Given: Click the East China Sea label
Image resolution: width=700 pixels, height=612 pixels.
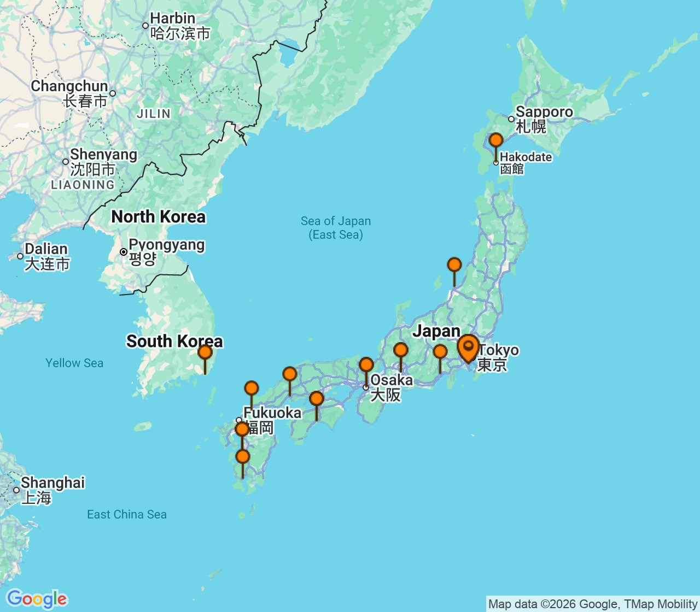Looking at the screenshot, I should coord(127,514).
